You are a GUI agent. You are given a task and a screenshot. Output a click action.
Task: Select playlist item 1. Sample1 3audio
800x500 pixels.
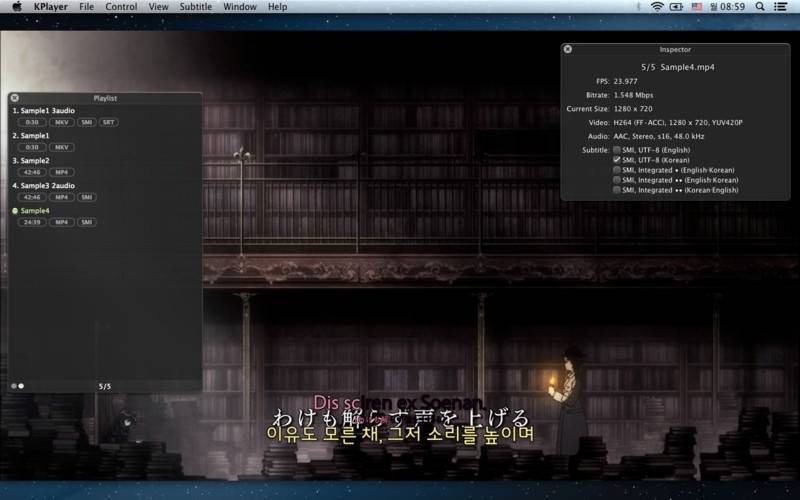[x=44, y=111]
